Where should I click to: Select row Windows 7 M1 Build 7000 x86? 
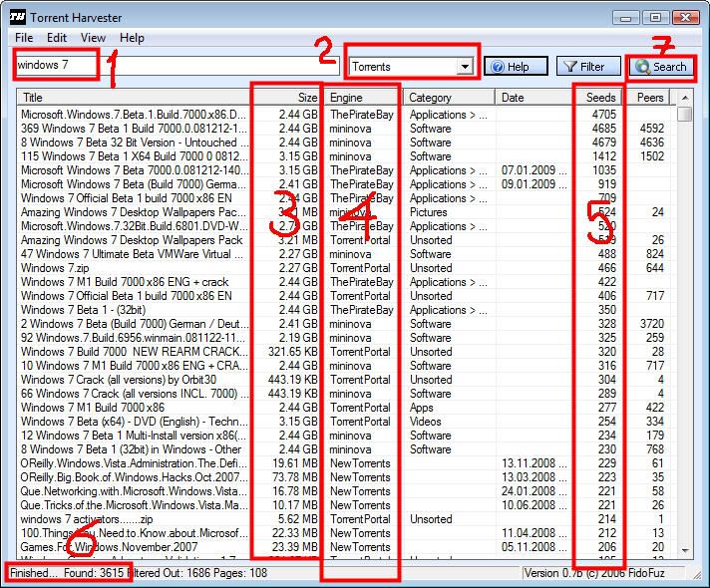[x=344, y=408]
